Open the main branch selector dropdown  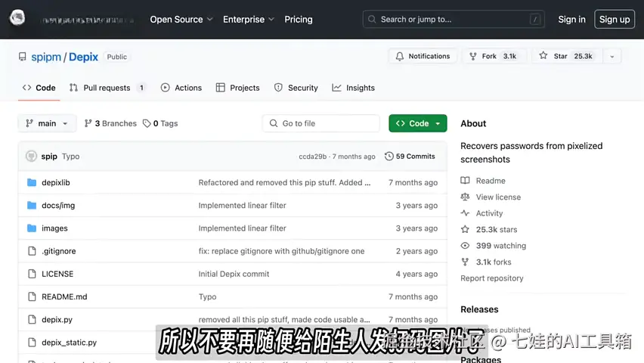[x=47, y=123]
